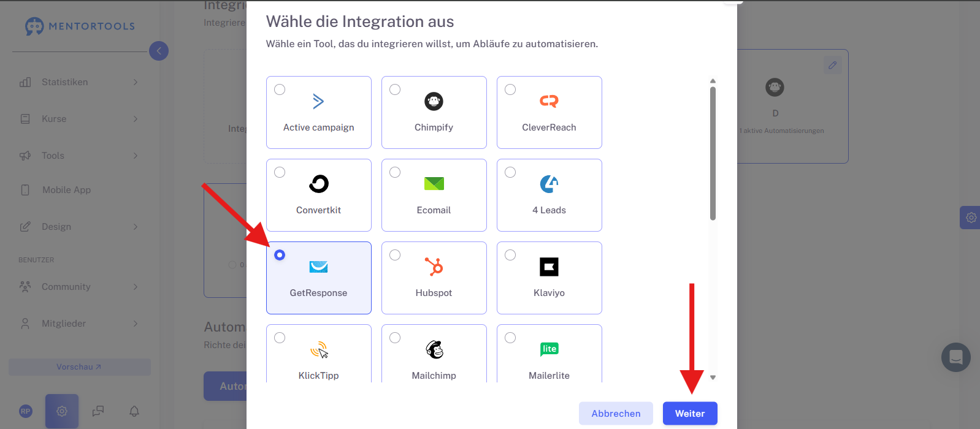Click the Active campaign logo icon
Viewport: 980px width, 429px height.
(318, 101)
